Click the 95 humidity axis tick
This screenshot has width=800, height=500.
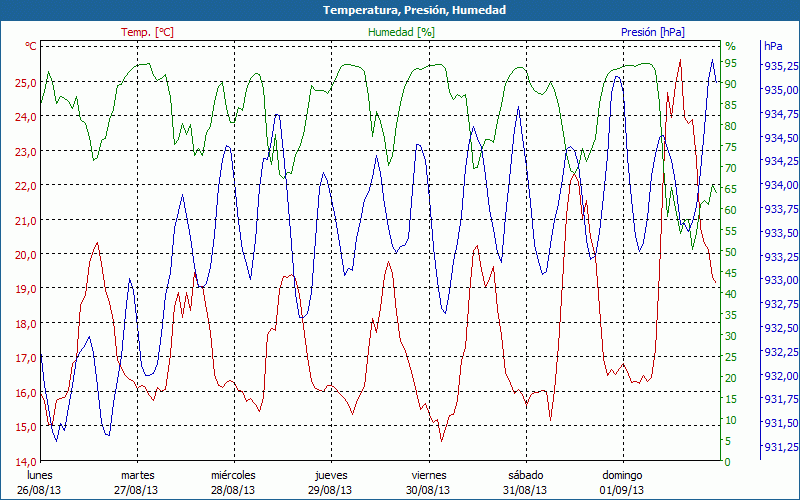point(730,62)
